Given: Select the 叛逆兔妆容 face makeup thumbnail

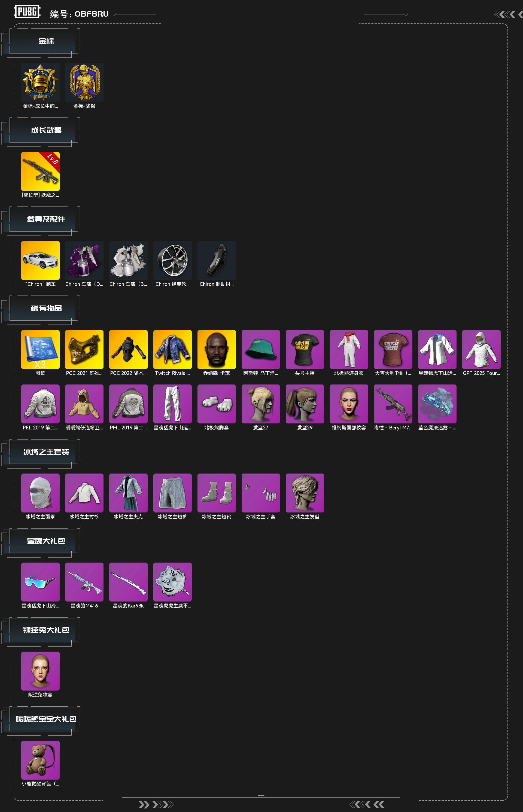Looking at the screenshot, I should tap(40, 671).
